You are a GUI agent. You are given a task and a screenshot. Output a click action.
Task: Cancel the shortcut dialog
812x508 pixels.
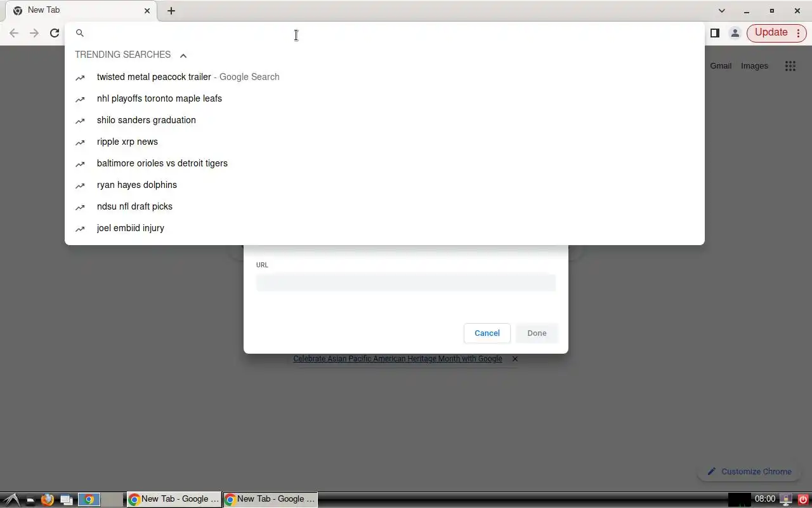487,333
